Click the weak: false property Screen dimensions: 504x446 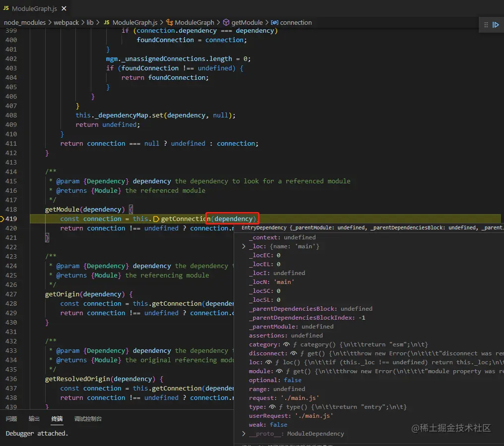(x=268, y=425)
